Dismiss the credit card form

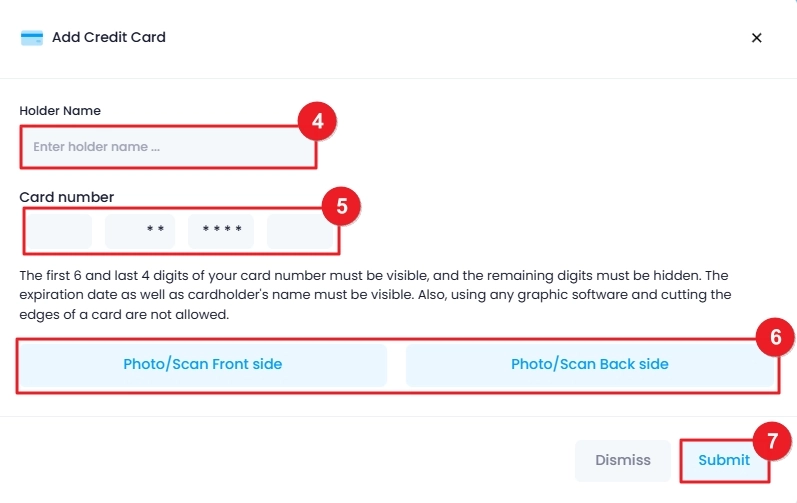pos(623,460)
